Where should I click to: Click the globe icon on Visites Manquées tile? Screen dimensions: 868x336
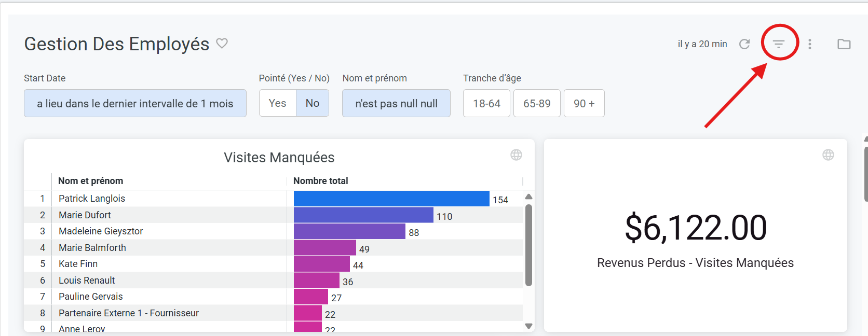click(x=516, y=155)
